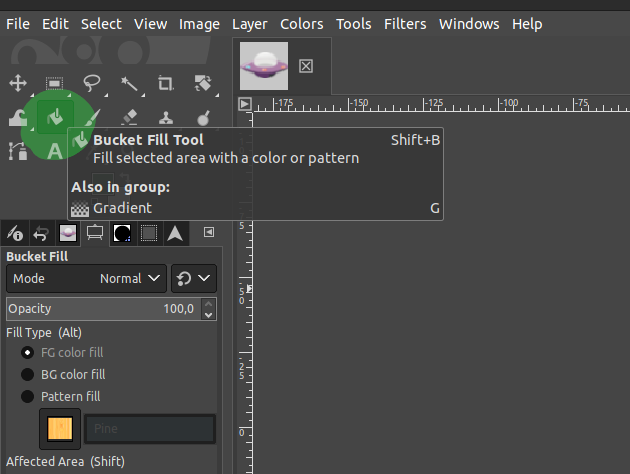Select the Paths tool
630x474 pixels.
[18, 151]
